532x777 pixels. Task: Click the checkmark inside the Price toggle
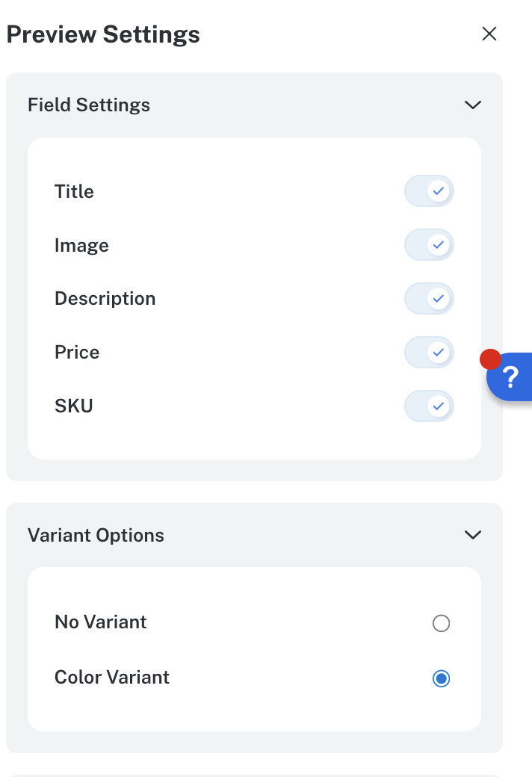pyautogui.click(x=437, y=352)
